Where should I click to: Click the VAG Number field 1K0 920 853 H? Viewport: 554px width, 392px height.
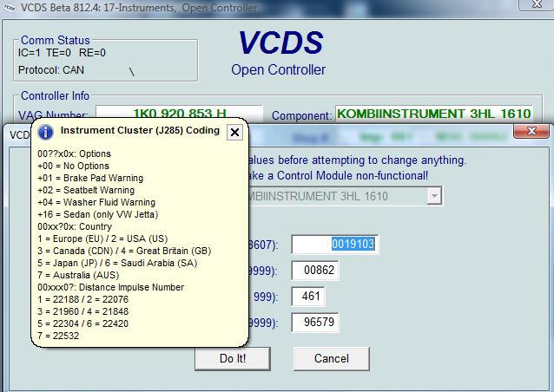(180, 114)
